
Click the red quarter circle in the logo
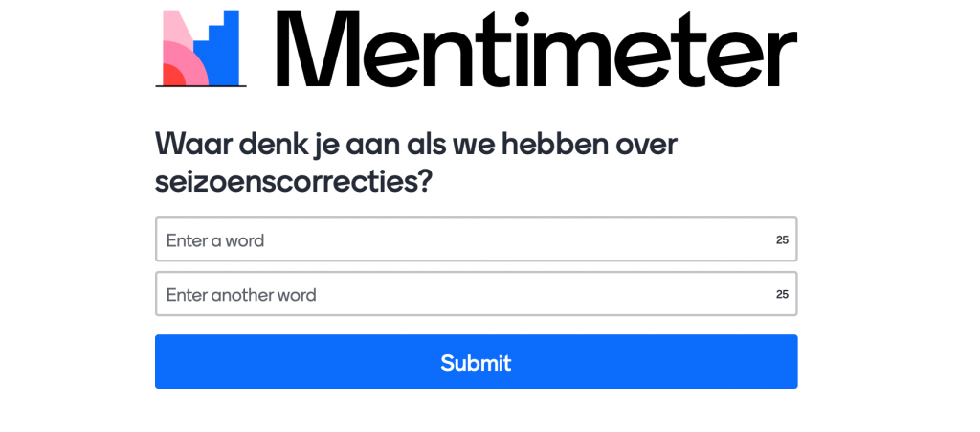click(174, 75)
